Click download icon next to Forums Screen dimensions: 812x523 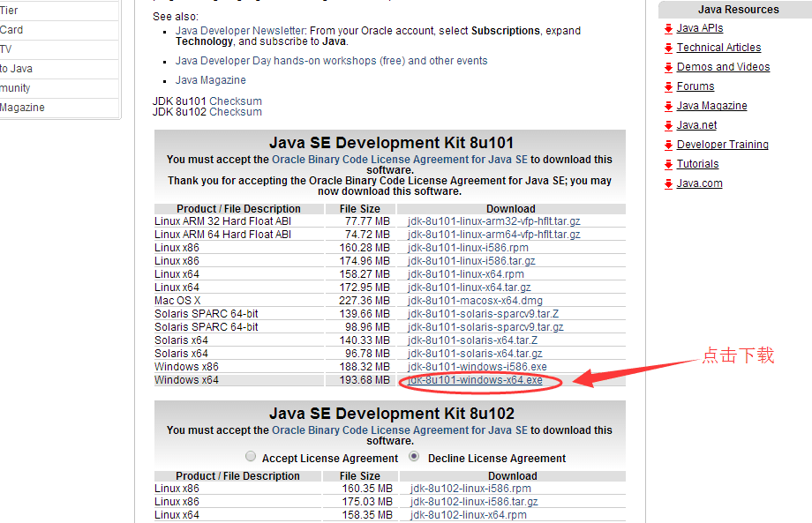(671, 86)
